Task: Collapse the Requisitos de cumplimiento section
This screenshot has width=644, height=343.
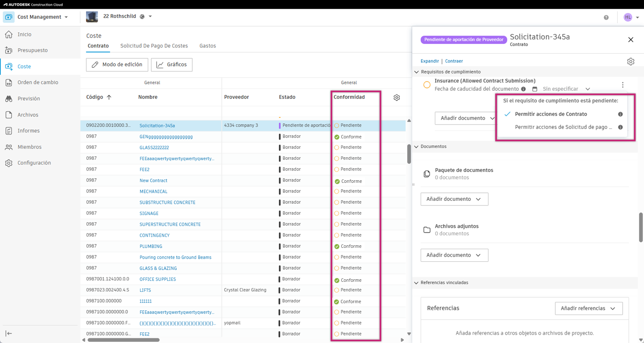Action: point(416,72)
